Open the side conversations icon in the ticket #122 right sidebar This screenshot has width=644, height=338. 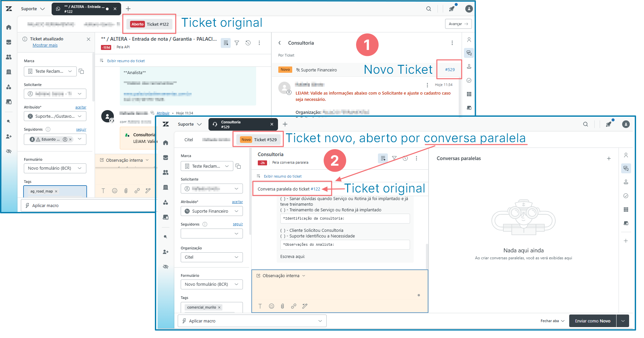[469, 53]
